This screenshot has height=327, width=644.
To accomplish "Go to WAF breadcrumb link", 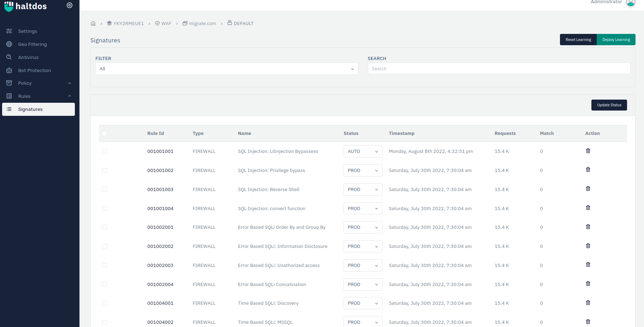I will point(163,23).
